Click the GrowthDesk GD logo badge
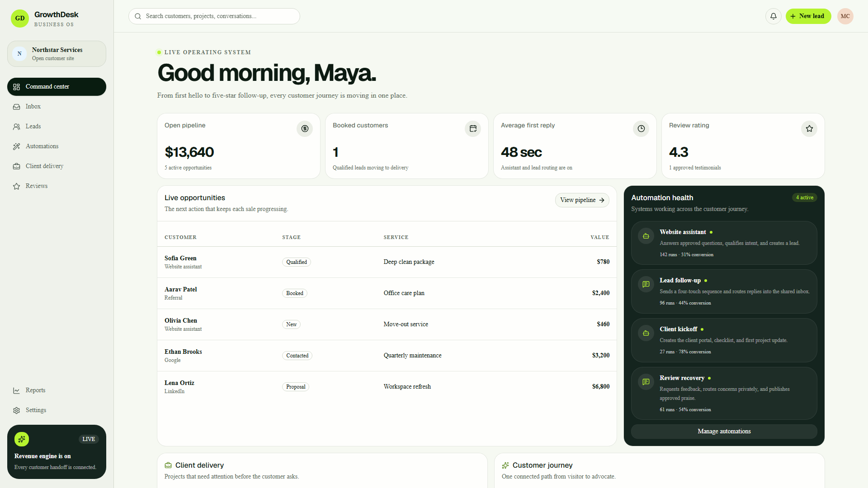 pos(20,19)
